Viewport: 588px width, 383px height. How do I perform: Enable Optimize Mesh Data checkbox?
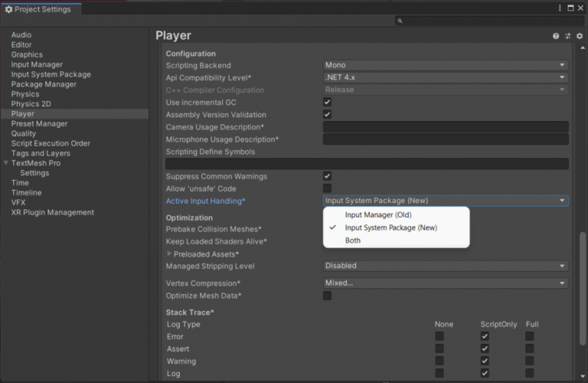[x=328, y=296]
